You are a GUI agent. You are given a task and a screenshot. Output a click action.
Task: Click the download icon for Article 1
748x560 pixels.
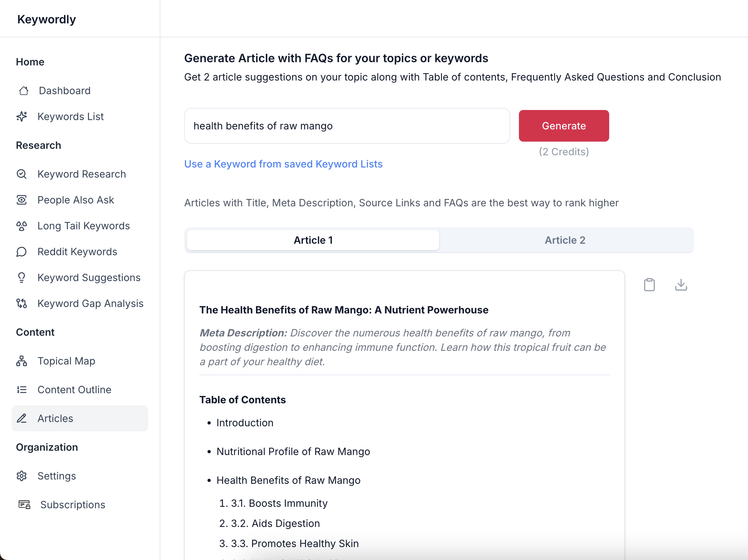point(681,285)
